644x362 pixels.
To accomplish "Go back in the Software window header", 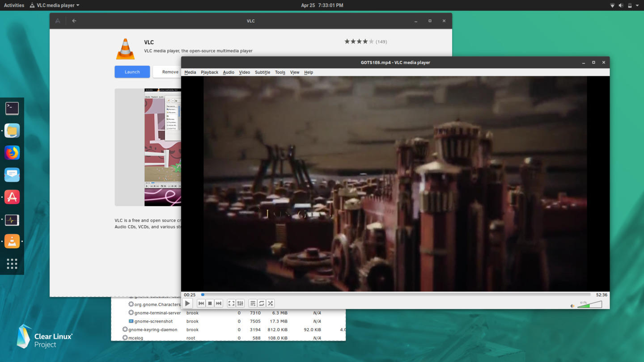I will (x=74, y=21).
